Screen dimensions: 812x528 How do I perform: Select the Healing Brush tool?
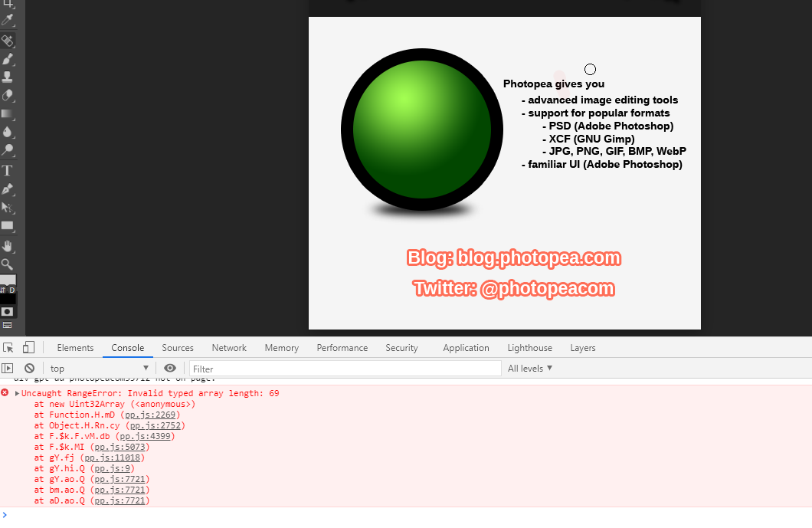[8, 41]
